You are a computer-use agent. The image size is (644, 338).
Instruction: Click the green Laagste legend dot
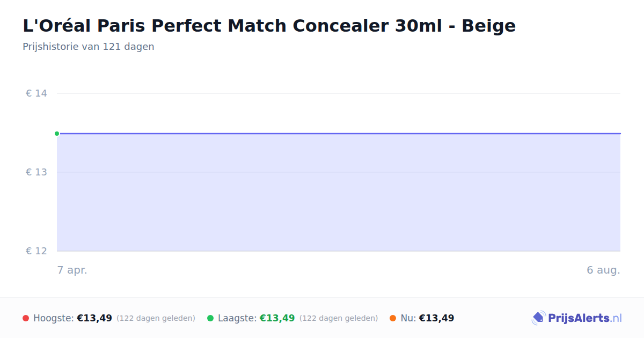tap(210, 318)
